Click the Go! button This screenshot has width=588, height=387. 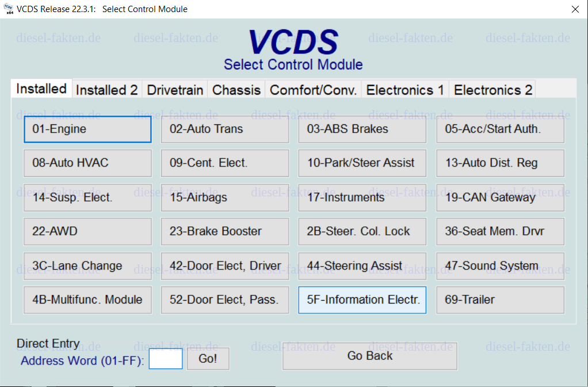pyautogui.click(x=208, y=359)
